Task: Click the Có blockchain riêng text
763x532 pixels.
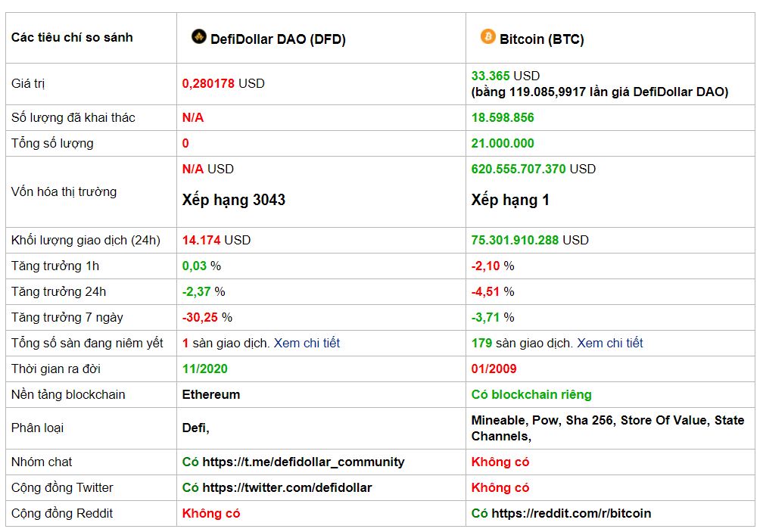Action: pos(531,394)
